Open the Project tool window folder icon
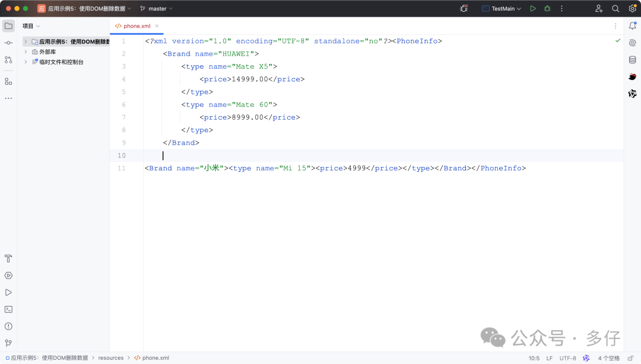Viewport: 641px width, 364px height. (x=8, y=26)
